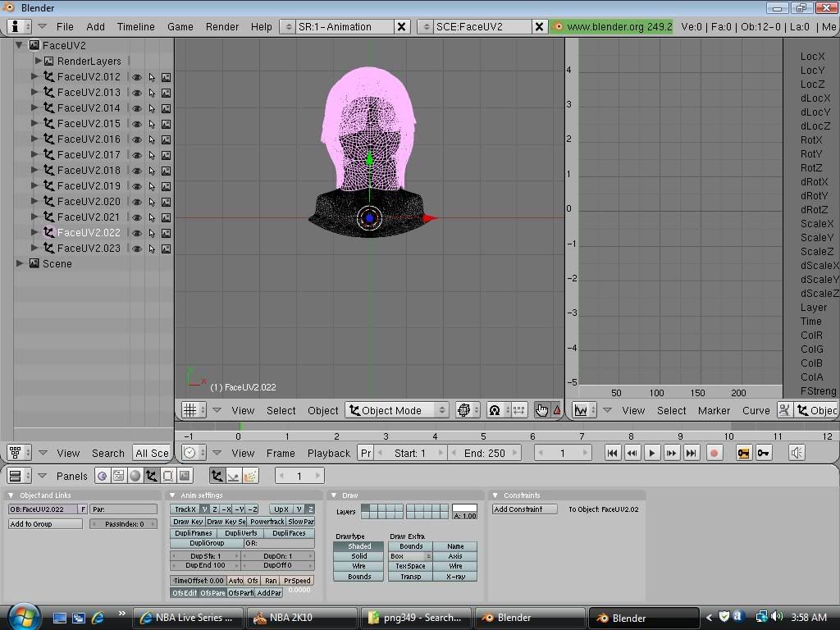Select the Physics buttons sub-context icon

234,476
